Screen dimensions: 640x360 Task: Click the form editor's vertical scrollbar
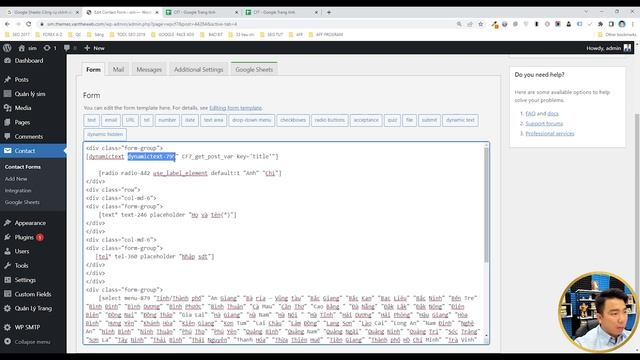pyautogui.click(x=486, y=243)
